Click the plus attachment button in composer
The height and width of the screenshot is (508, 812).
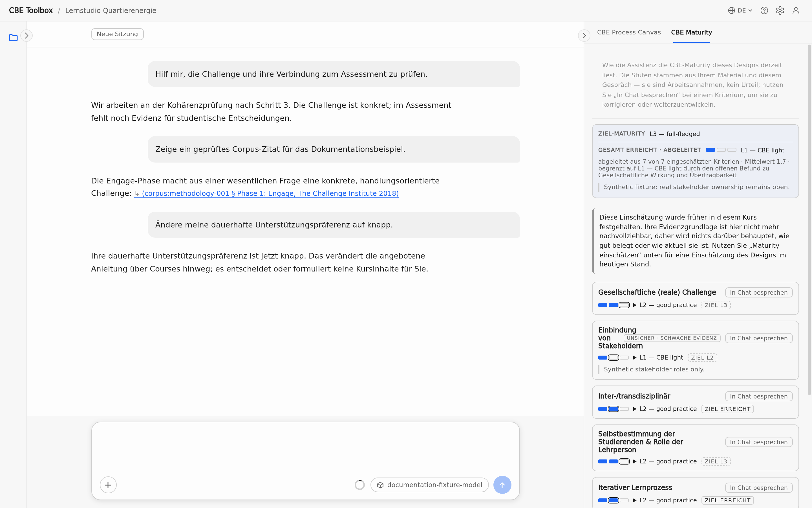[108, 485]
